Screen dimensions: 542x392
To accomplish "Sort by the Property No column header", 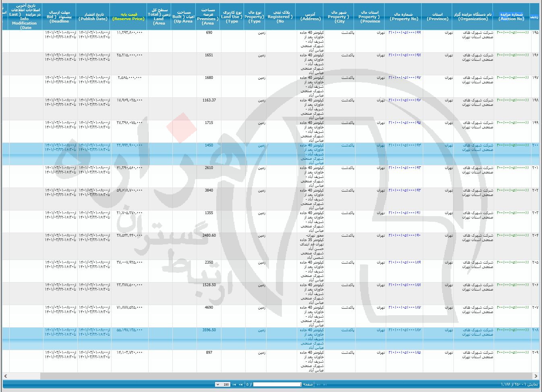I will click(404, 17).
